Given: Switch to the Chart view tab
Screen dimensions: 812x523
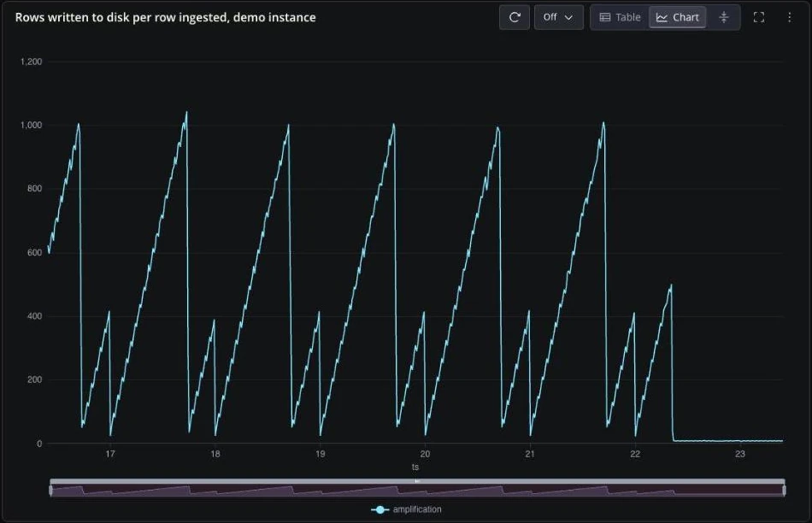Looking at the screenshot, I should tap(677, 17).
